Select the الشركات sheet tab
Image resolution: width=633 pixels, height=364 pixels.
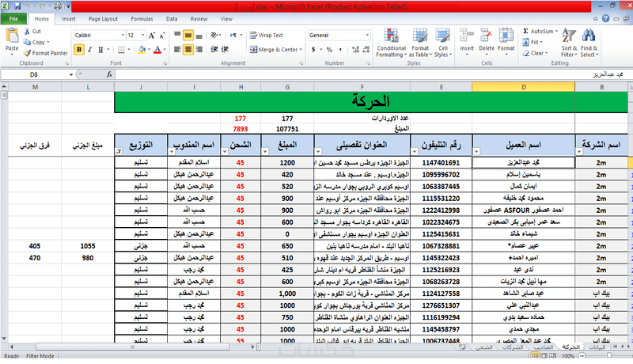(x=513, y=347)
